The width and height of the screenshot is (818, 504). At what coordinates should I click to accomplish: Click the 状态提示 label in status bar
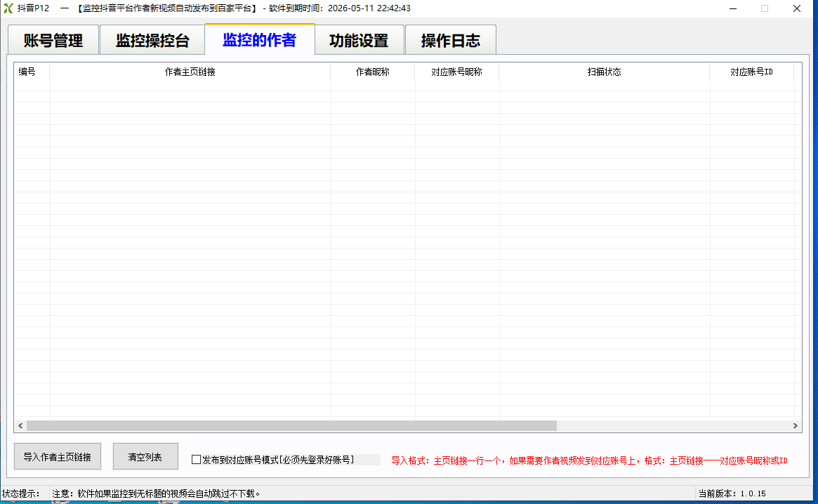21,493
